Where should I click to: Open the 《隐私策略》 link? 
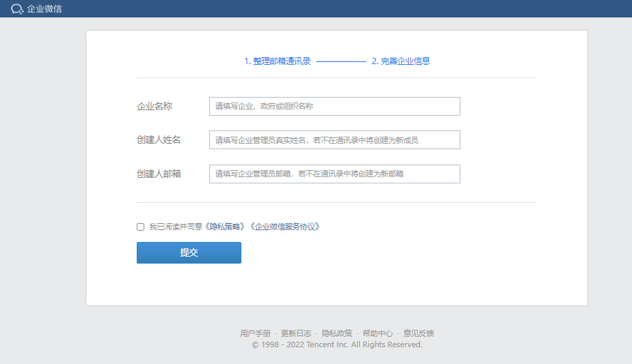226,227
